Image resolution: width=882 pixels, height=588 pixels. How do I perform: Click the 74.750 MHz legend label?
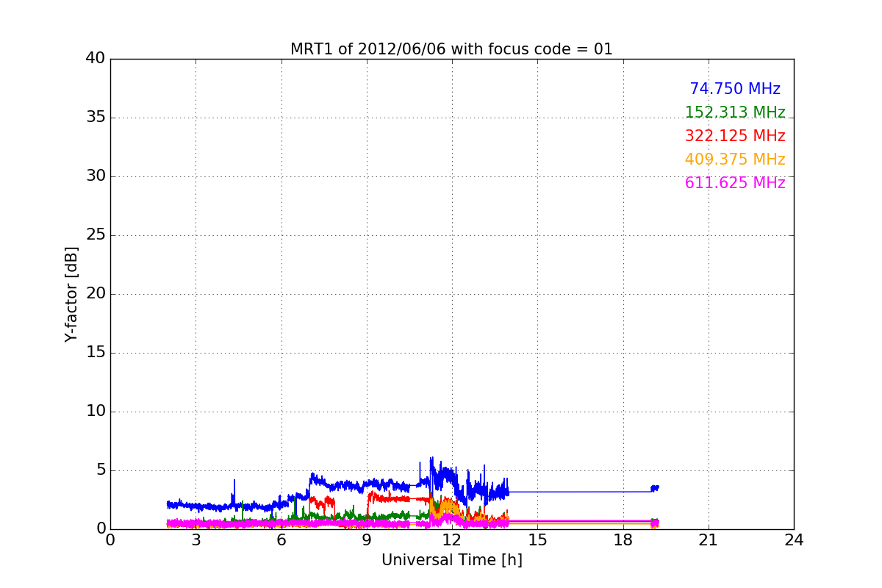(735, 89)
